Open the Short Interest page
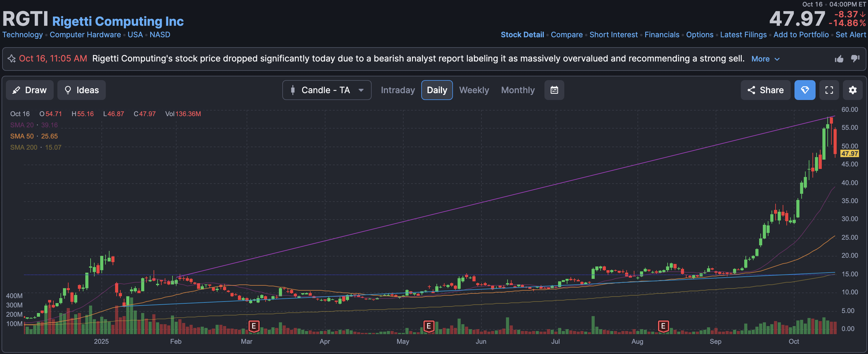The image size is (868, 354). pos(613,35)
